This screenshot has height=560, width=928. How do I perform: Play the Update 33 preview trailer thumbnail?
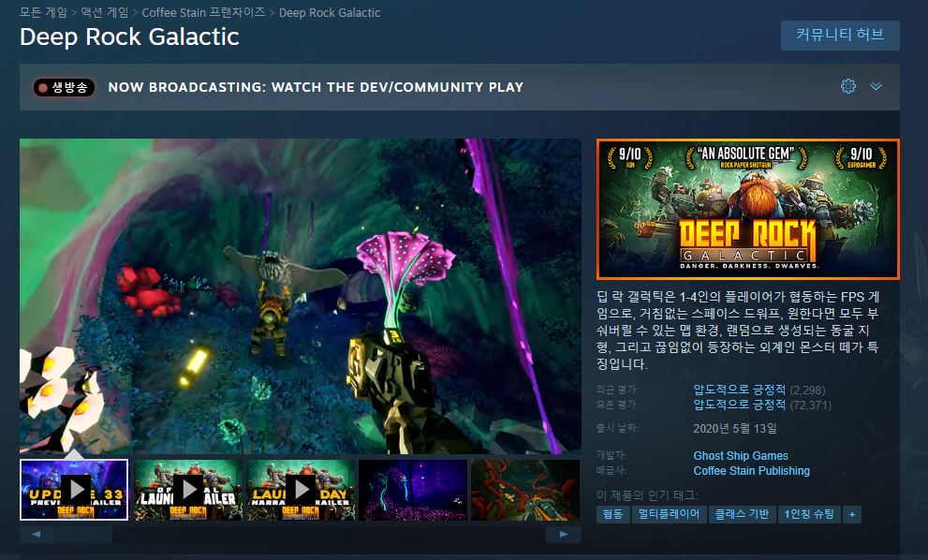point(75,489)
